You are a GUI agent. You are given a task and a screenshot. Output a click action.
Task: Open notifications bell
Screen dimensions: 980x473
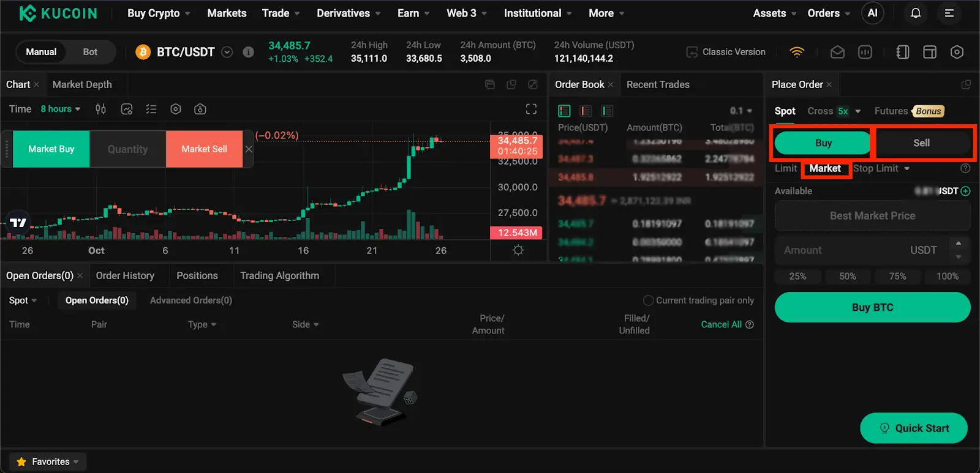(x=915, y=13)
